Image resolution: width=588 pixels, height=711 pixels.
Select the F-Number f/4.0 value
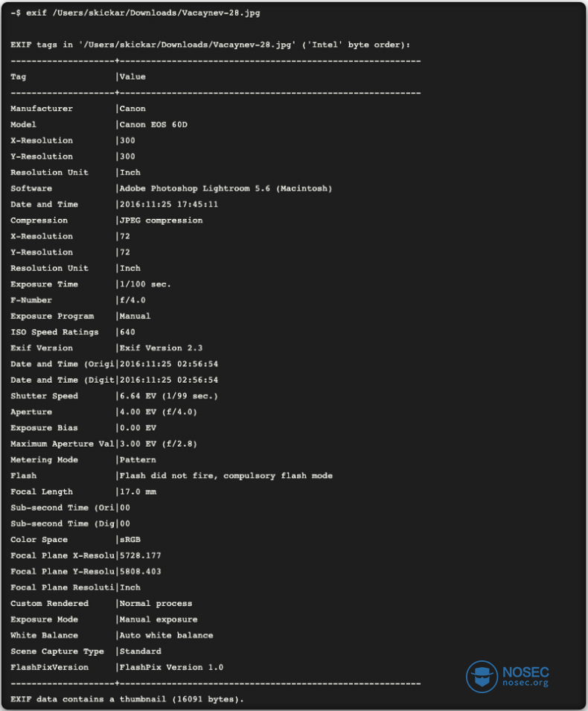tap(132, 300)
